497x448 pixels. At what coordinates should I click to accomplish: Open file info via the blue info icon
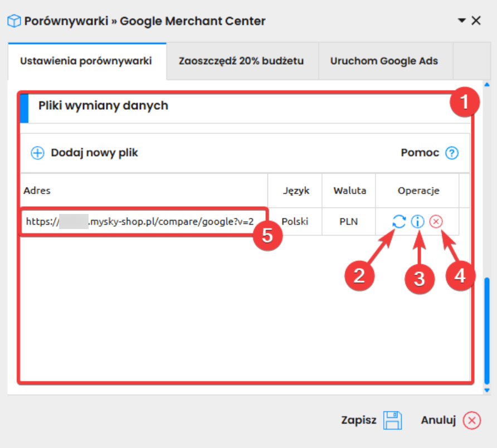point(417,221)
